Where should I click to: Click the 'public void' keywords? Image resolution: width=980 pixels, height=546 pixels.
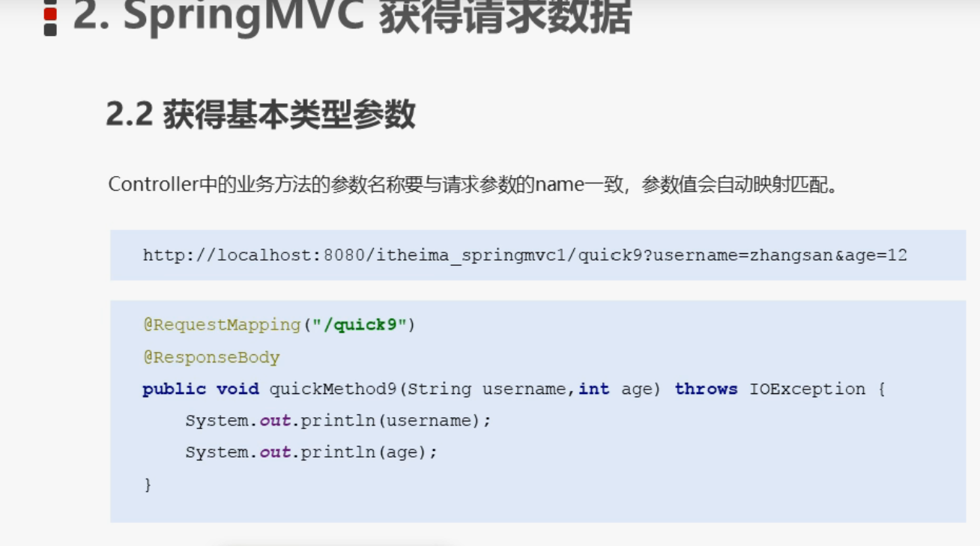[x=201, y=389]
